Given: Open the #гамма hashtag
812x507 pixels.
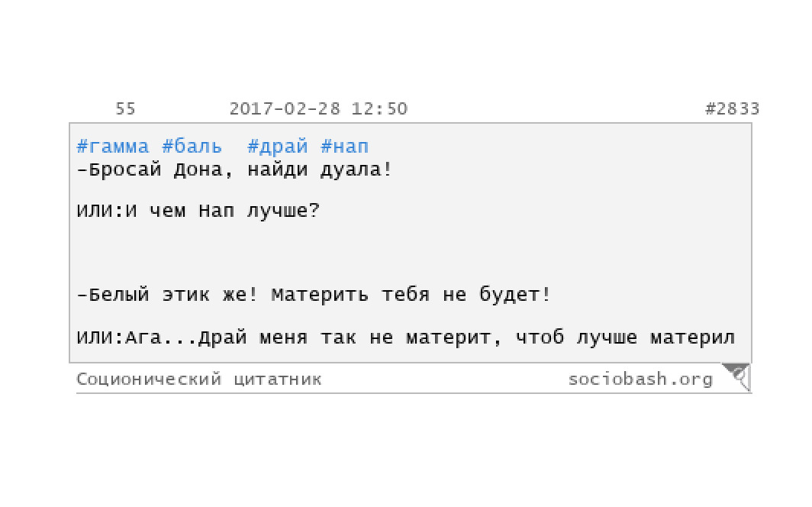Looking at the screenshot, I should [113, 147].
